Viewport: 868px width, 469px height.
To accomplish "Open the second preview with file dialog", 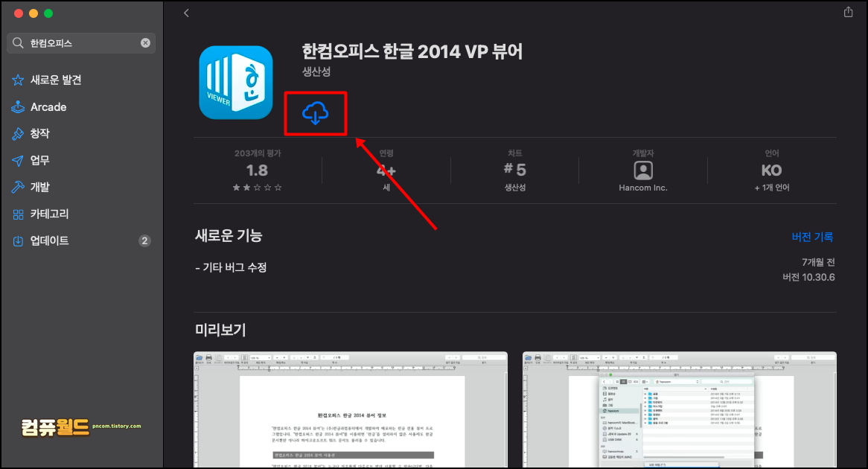I will pyautogui.click(x=680, y=409).
